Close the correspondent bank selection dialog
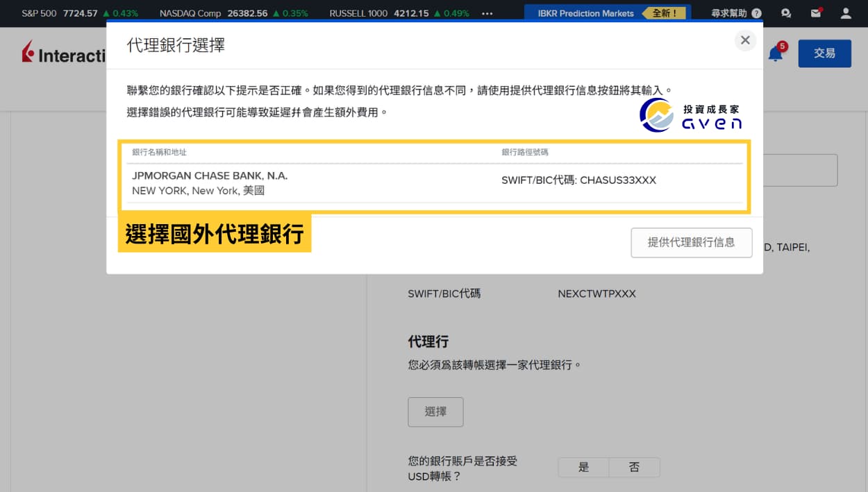868x492 pixels. click(745, 40)
